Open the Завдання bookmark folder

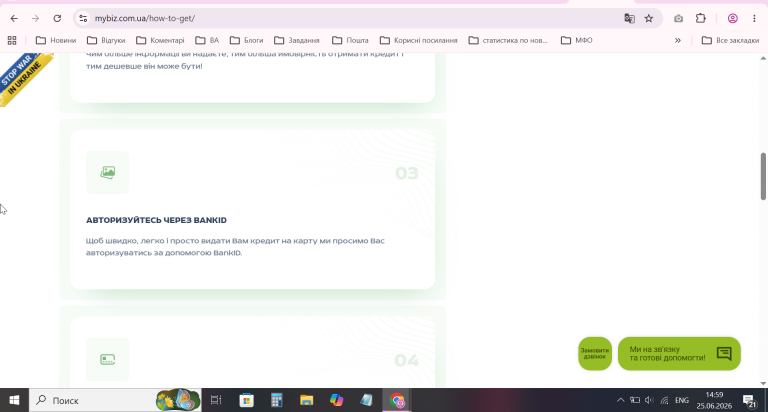(297, 40)
